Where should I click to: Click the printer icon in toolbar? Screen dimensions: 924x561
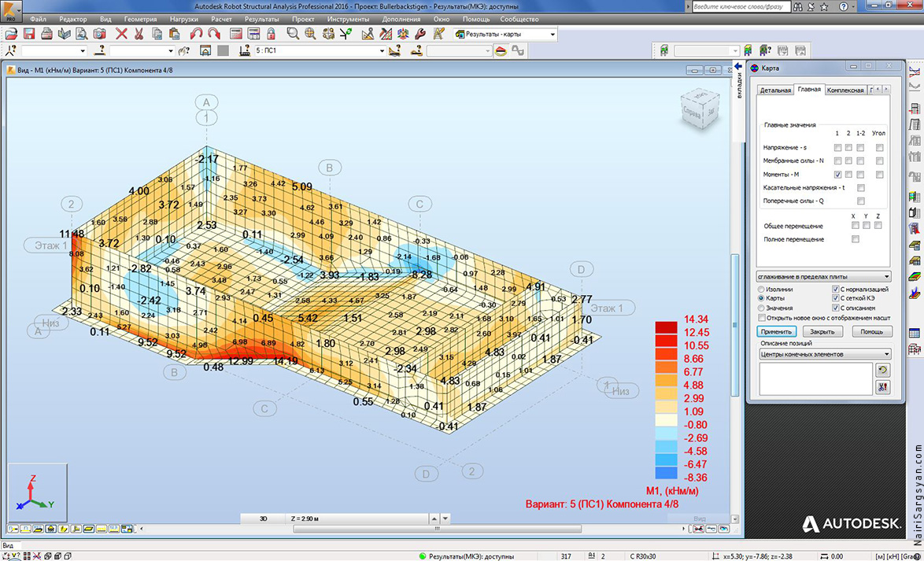46,34
